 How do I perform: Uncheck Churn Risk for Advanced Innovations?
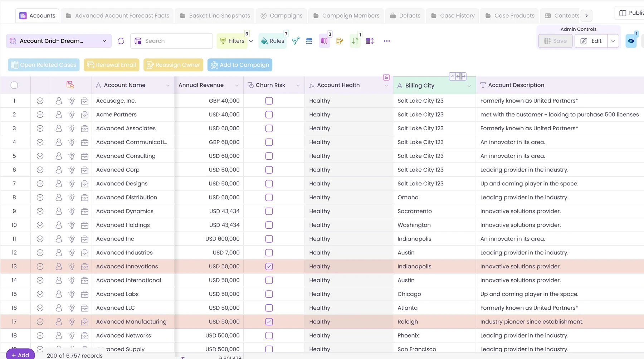(269, 266)
